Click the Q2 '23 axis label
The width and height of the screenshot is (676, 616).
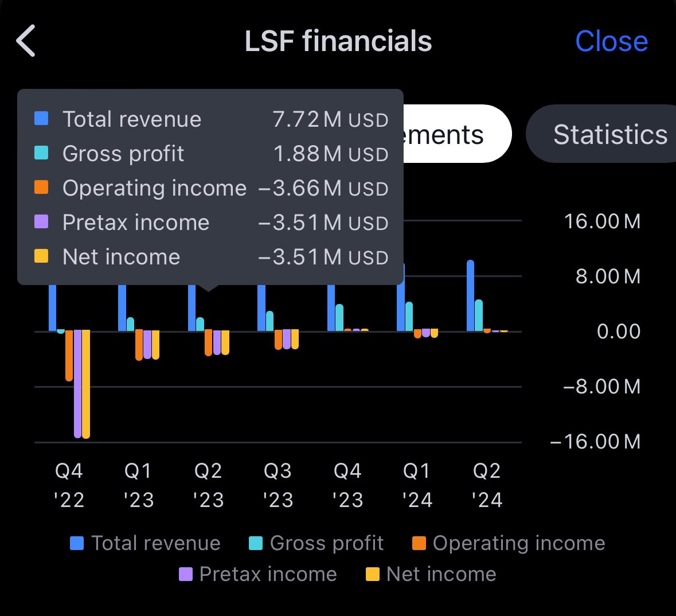pyautogui.click(x=208, y=485)
